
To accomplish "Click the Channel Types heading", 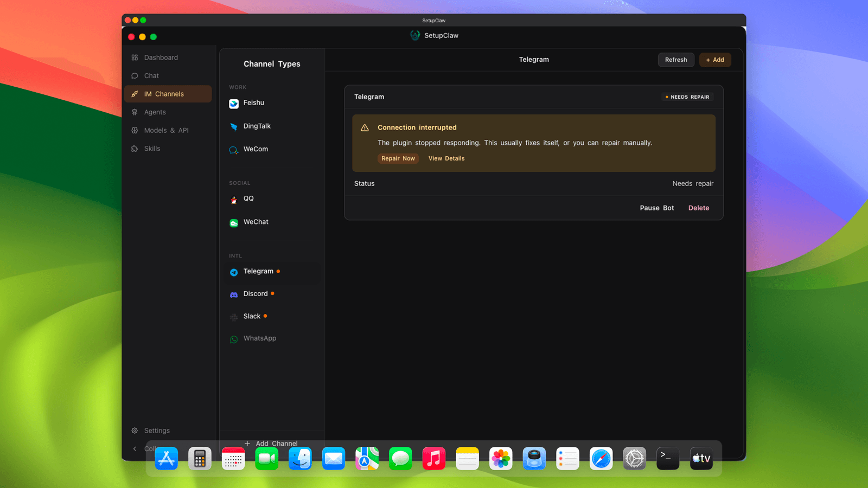I will (x=272, y=64).
